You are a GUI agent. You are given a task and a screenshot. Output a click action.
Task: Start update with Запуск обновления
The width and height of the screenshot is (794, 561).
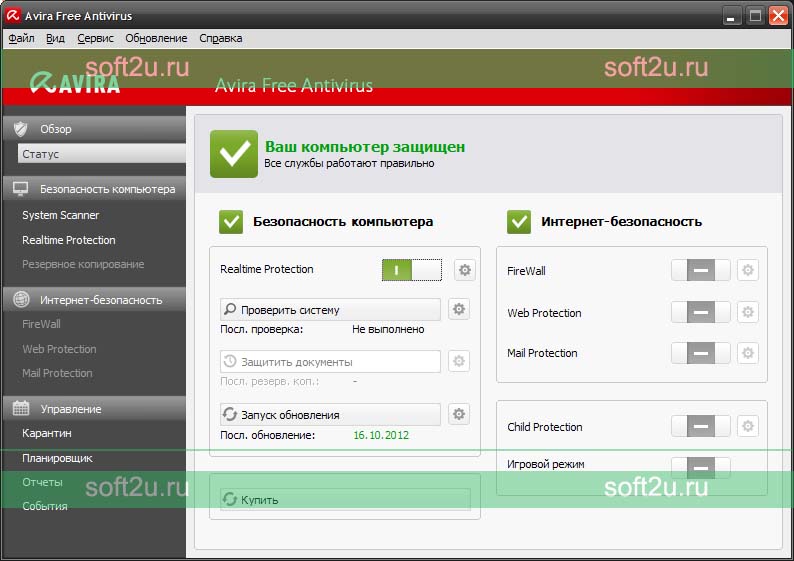tap(330, 414)
